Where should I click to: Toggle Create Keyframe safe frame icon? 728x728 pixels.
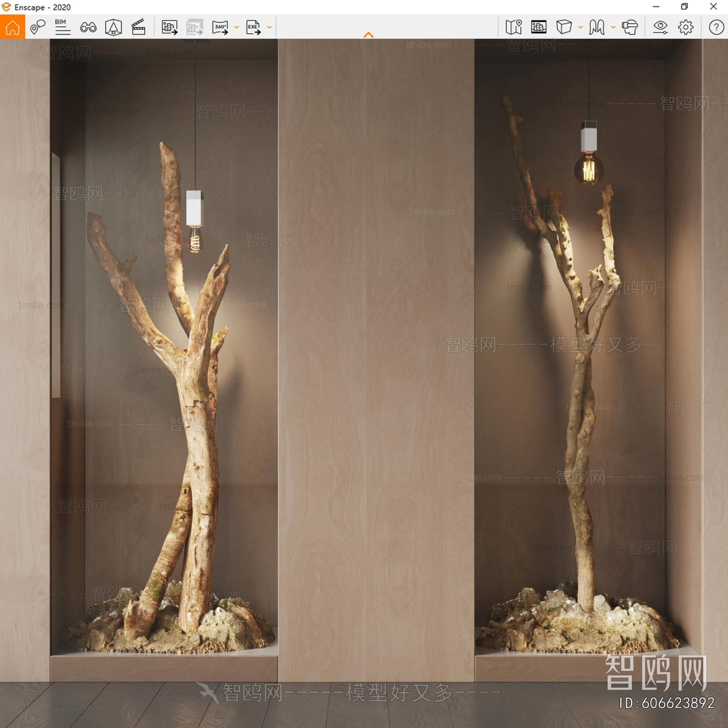(113, 27)
